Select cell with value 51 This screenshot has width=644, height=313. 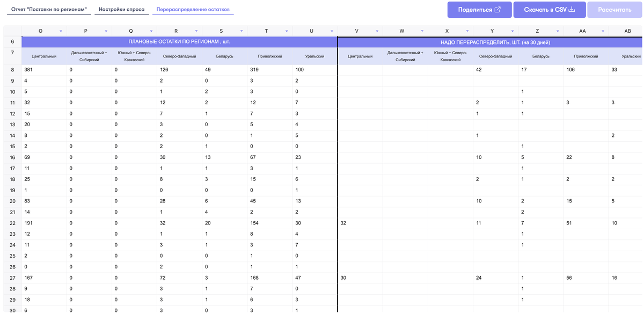point(586,223)
